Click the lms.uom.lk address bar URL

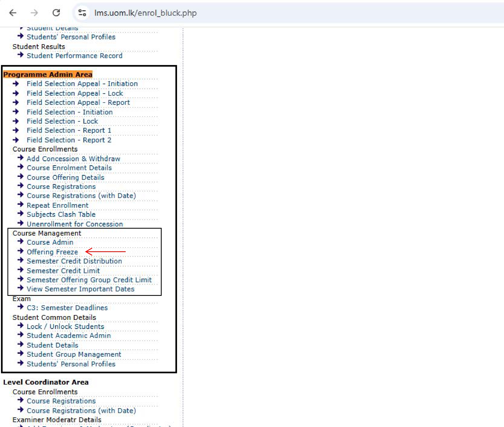coord(145,13)
